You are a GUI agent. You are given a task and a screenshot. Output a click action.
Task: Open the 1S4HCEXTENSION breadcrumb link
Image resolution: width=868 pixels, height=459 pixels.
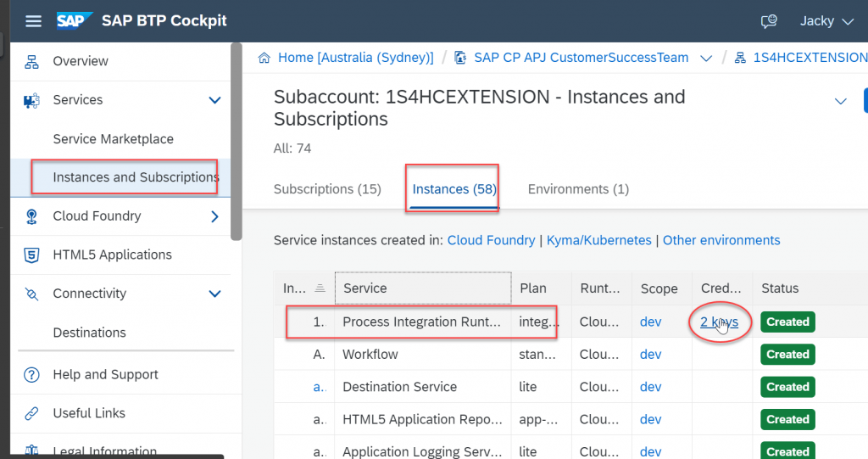tap(810, 58)
